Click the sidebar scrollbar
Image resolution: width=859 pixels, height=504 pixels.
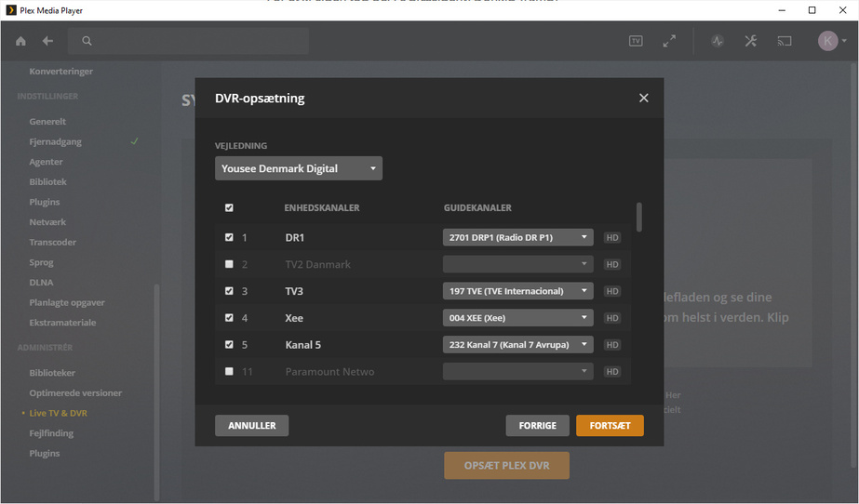click(156, 391)
